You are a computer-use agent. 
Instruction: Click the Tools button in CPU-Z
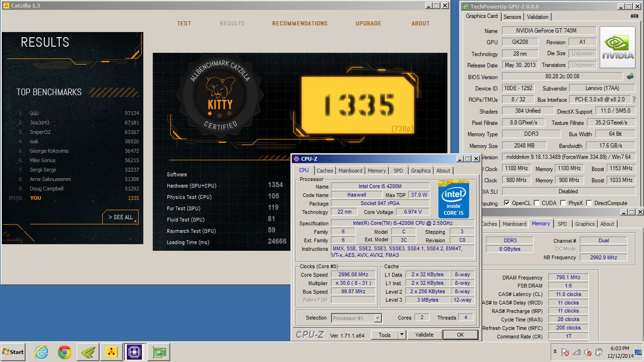point(385,335)
